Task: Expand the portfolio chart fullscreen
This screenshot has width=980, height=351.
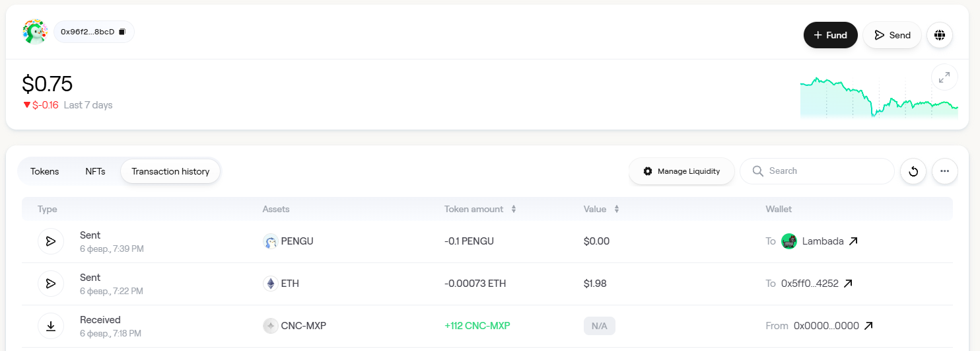Action: pyautogui.click(x=944, y=77)
